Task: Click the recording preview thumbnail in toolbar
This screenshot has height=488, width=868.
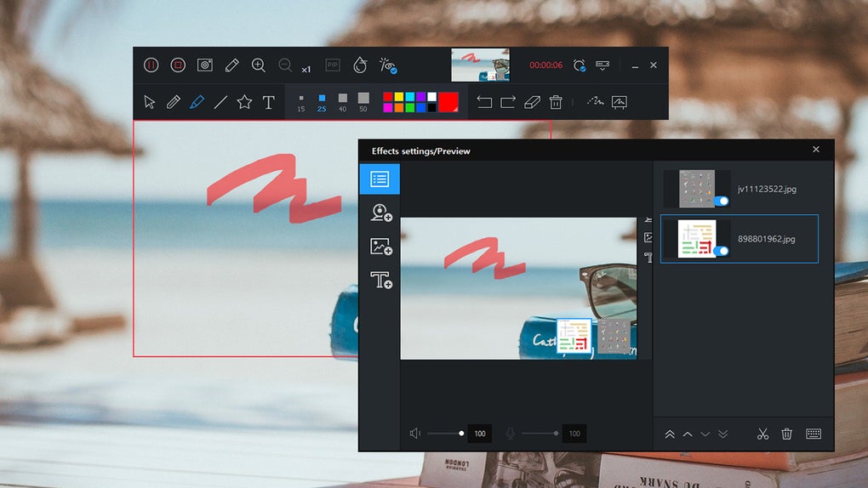Action: pos(481,65)
